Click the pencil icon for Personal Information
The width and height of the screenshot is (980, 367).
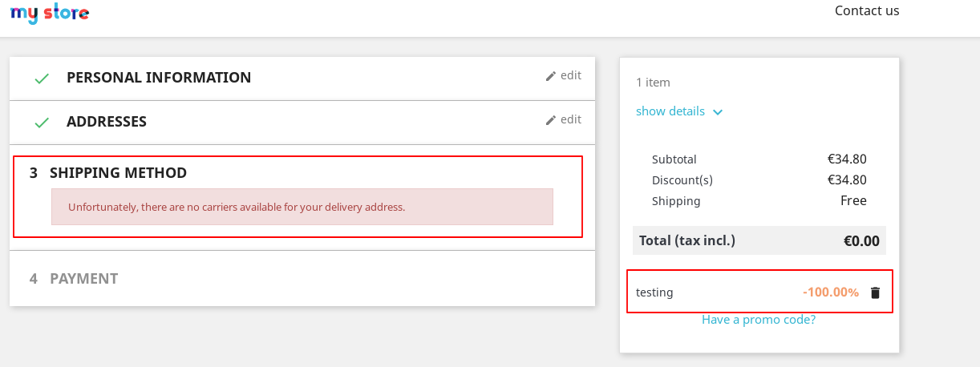pos(551,76)
